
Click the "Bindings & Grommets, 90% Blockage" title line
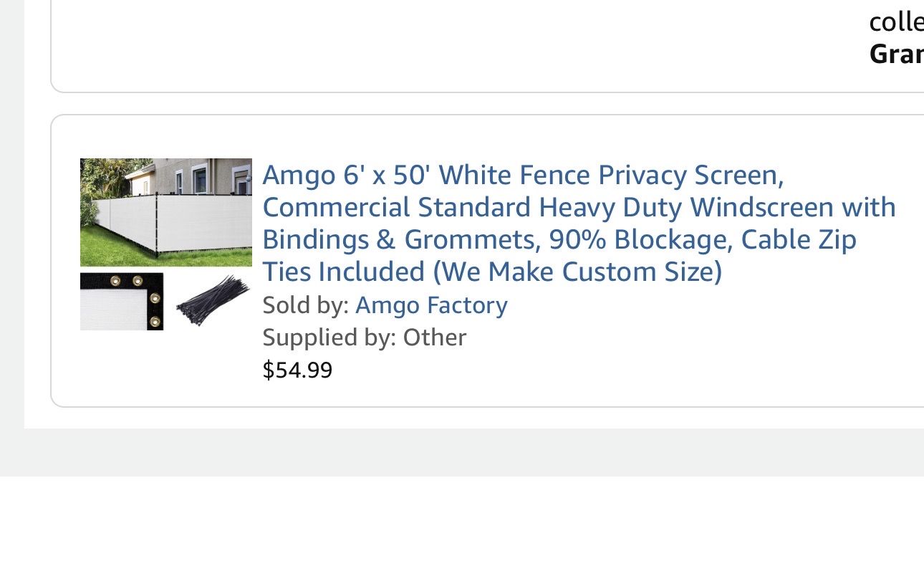click(x=559, y=239)
